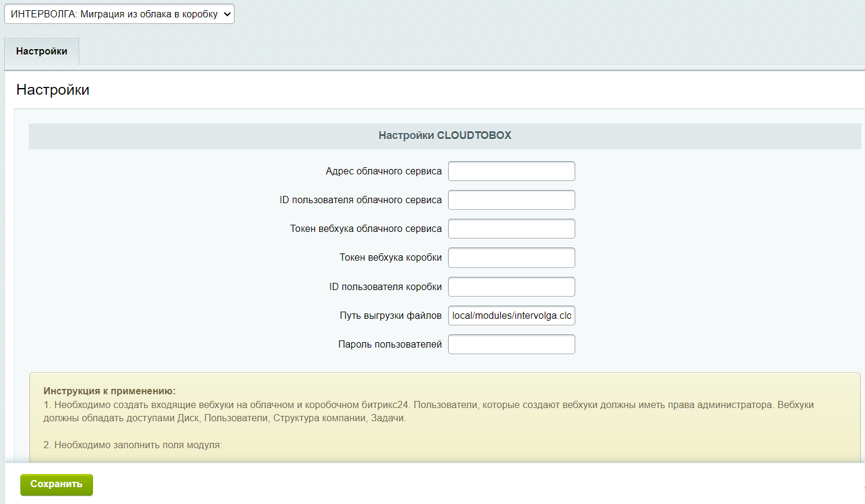Click the Путь выгрузки файлов label

click(391, 316)
